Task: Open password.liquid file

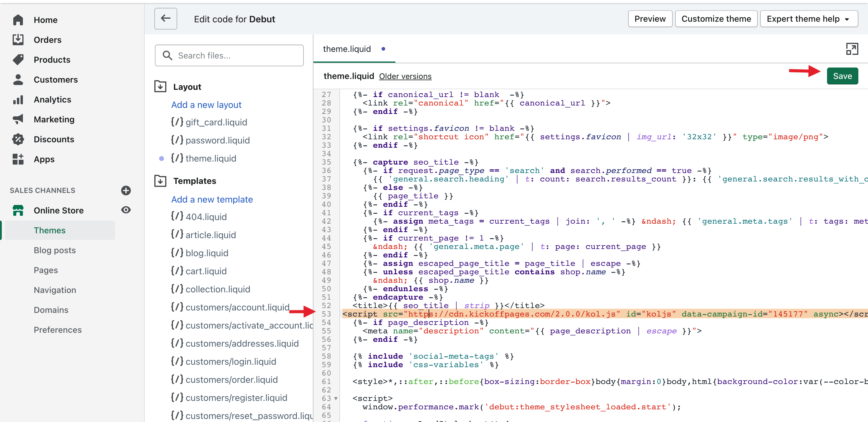Action: point(210,140)
